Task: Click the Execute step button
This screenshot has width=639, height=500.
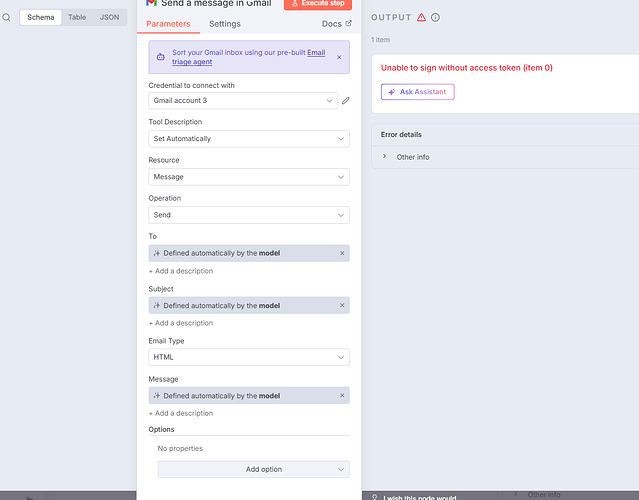Action: 317,4
